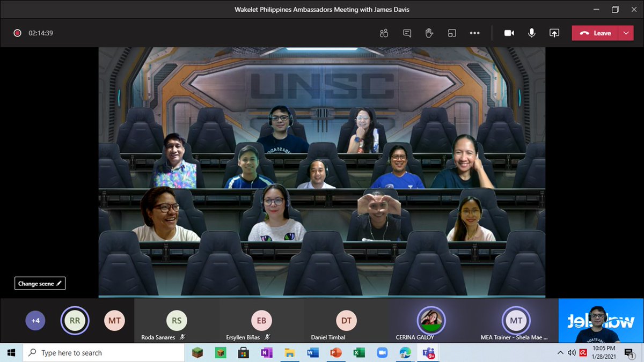Open the Windows Start menu
644x362 pixels.
[12, 353]
